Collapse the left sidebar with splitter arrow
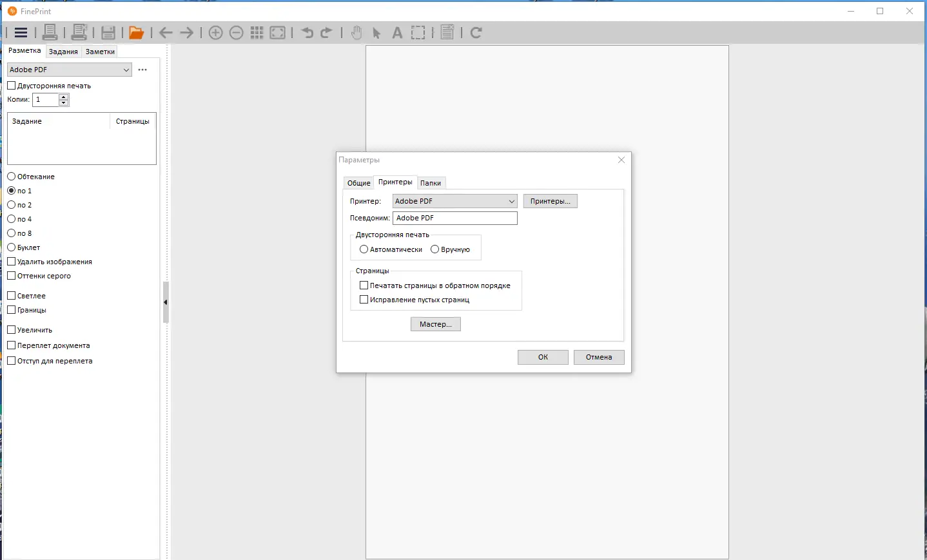927x560 pixels. tap(166, 302)
